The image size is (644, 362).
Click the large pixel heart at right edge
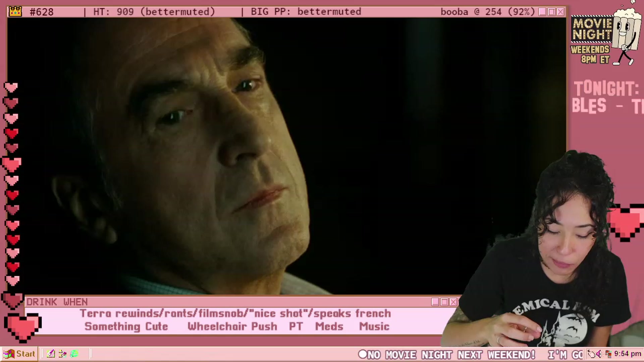626,223
